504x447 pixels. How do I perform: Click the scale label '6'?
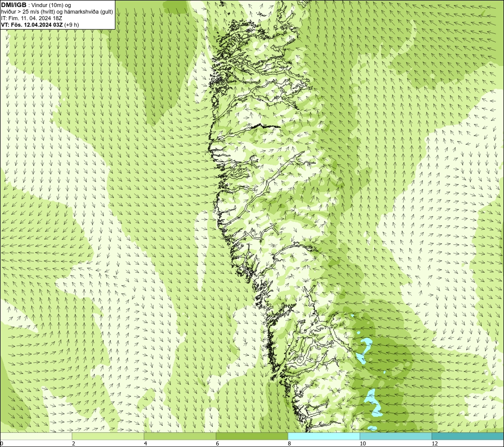click(218, 443)
